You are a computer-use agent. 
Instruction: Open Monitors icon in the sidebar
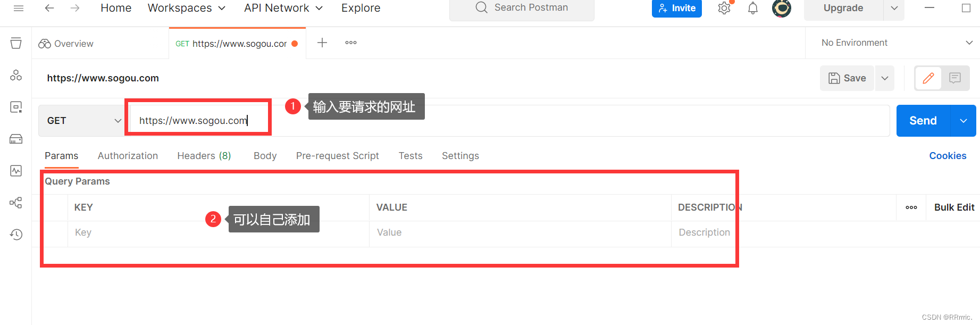[x=16, y=171]
